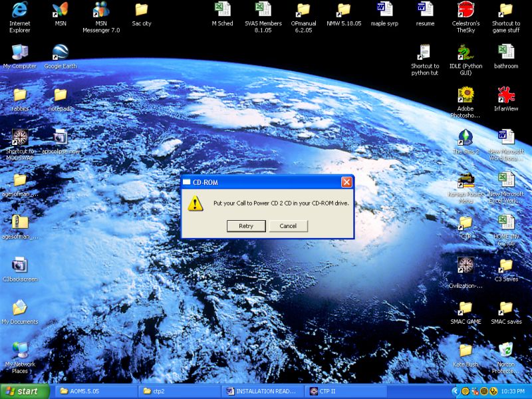Switch to the CTP II taskbar item
The image size is (532, 399).
point(346,392)
